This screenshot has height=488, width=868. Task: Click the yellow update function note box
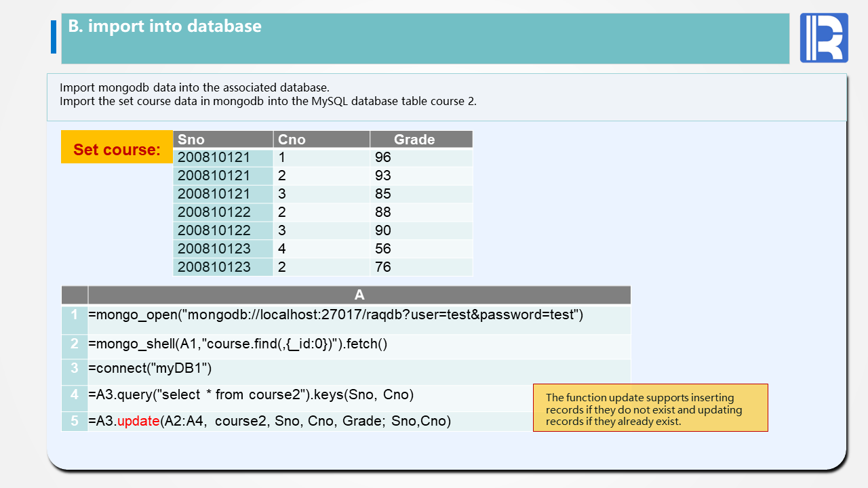point(650,408)
